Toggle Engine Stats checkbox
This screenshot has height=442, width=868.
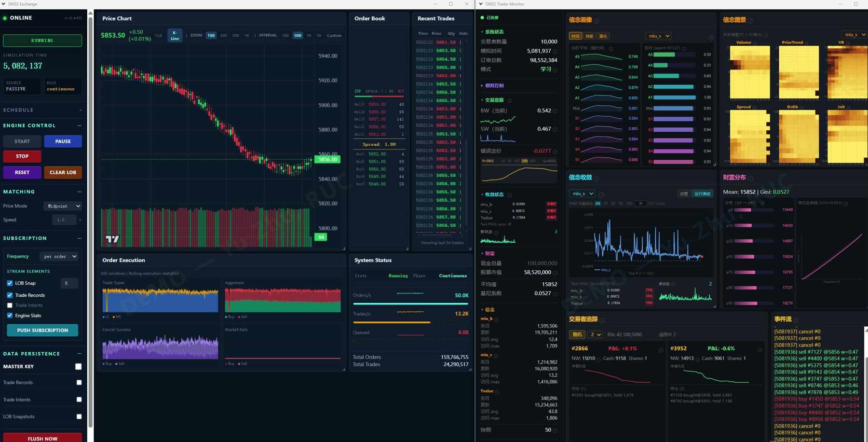[10, 316]
